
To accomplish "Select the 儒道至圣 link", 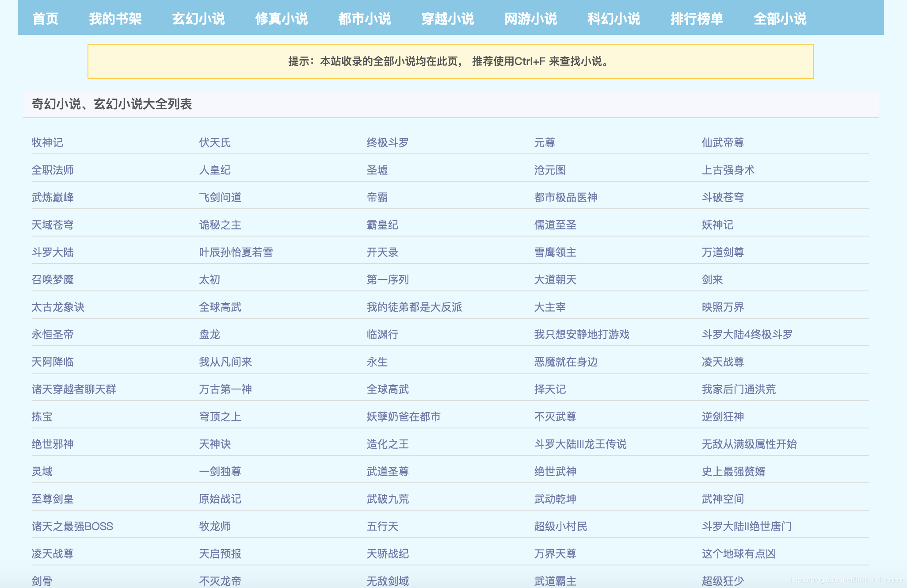I will pyautogui.click(x=555, y=225).
